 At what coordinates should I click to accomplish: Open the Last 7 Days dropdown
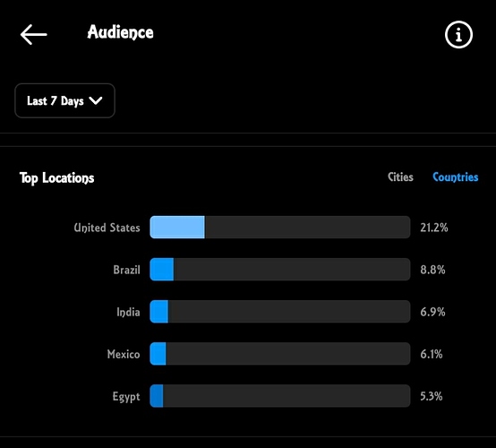point(64,100)
